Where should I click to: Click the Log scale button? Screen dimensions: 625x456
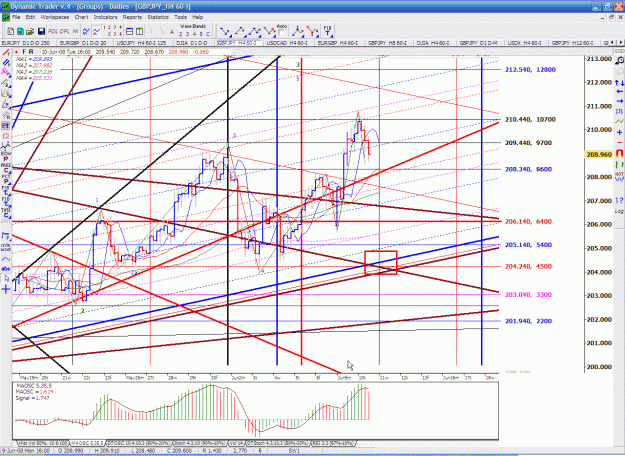pyautogui.click(x=619, y=211)
